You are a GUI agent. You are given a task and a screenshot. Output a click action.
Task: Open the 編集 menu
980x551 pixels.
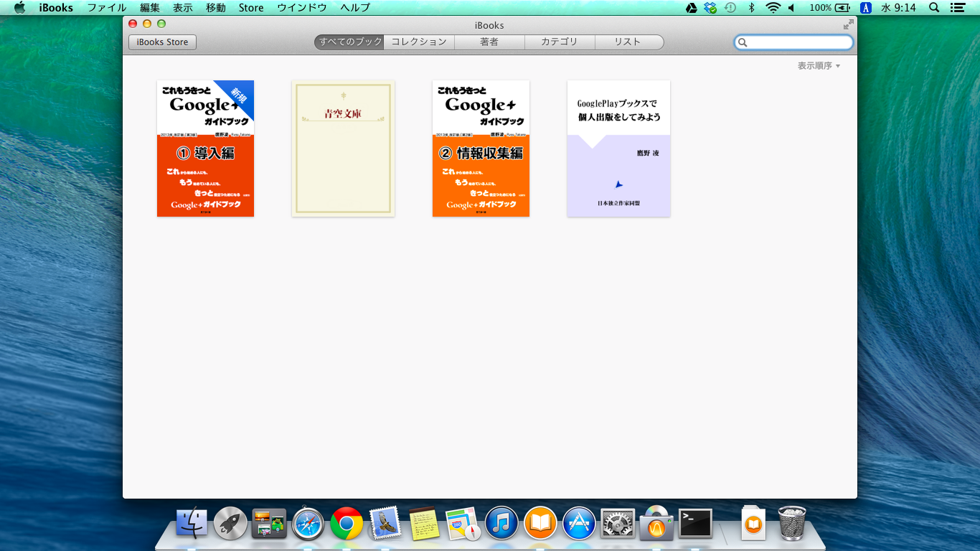pyautogui.click(x=150, y=8)
